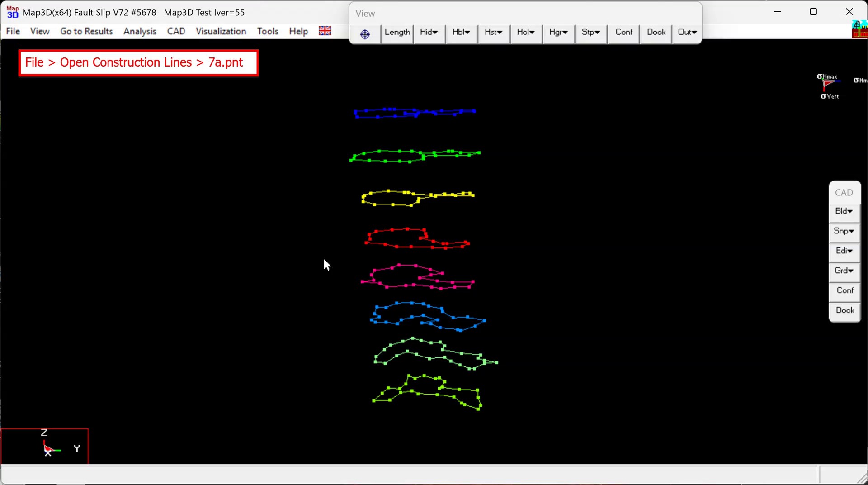Expand the Grd grid dropdown
Screen dimensions: 868x485
(x=844, y=271)
